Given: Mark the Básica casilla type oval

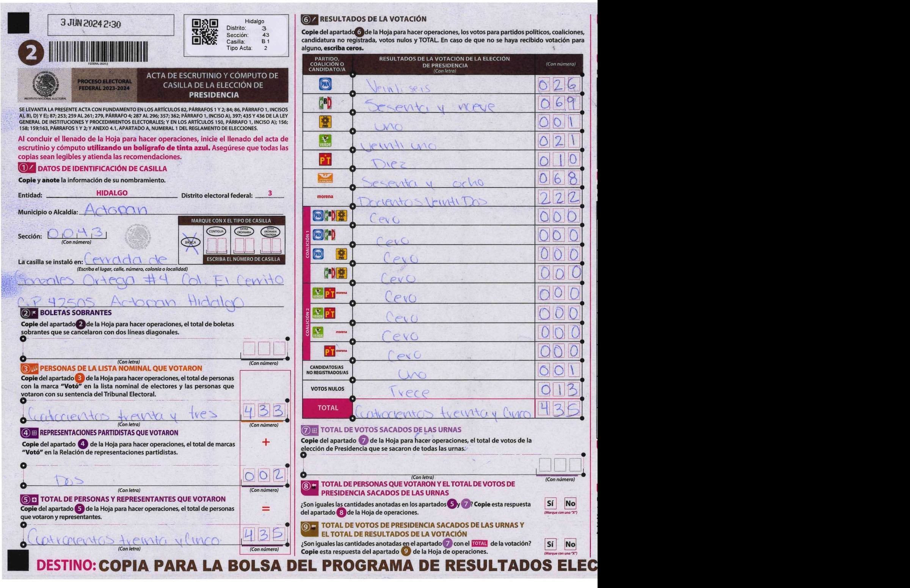Looking at the screenshot, I should click(191, 242).
